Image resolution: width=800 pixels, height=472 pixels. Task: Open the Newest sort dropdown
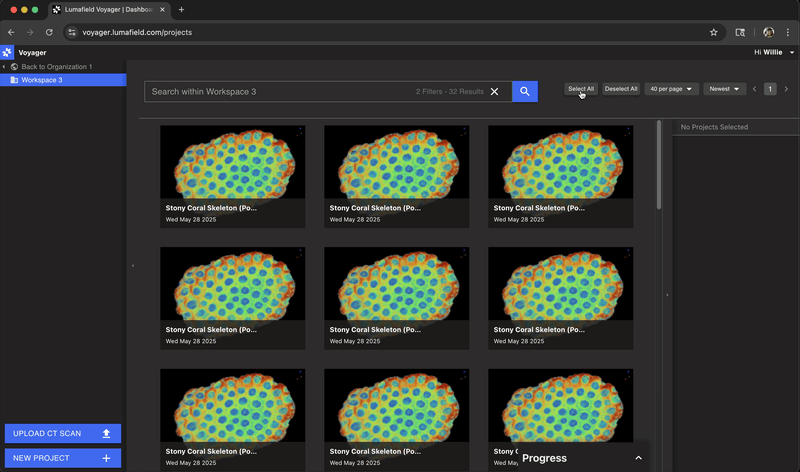pos(724,89)
